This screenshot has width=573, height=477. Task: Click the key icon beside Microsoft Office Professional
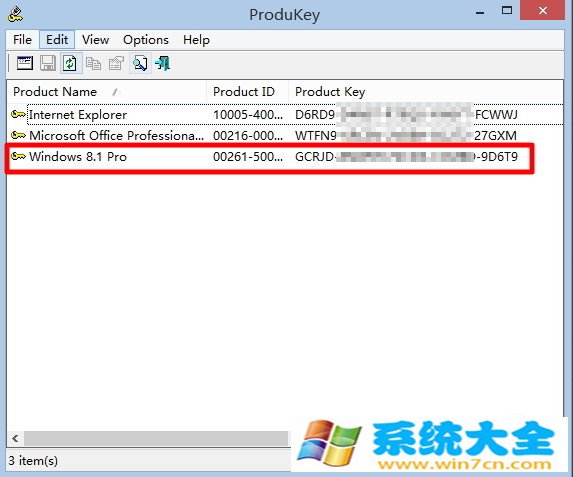(18, 136)
